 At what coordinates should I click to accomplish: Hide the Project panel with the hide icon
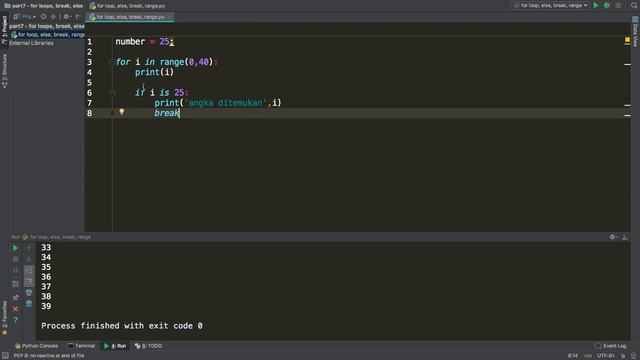78,17
